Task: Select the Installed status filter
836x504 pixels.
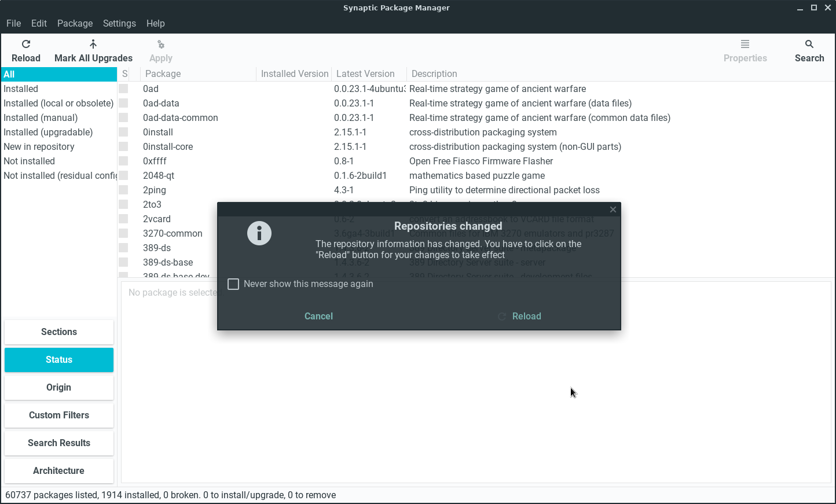Action: point(59,89)
